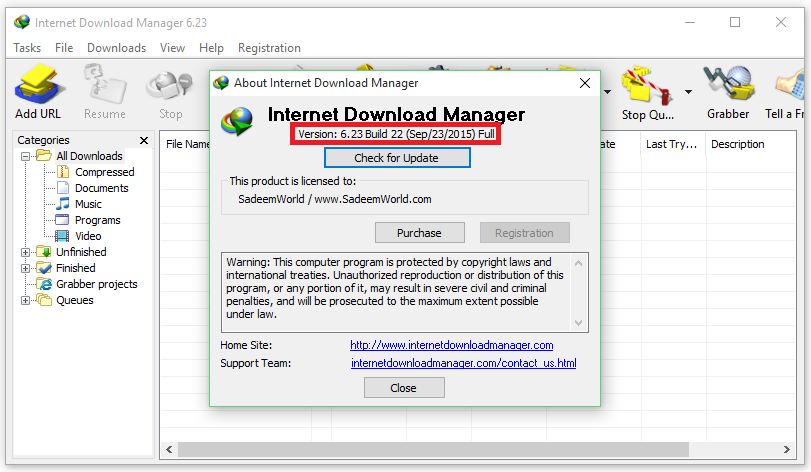
Task: Expand the Finished tree node
Action: pos(25,268)
